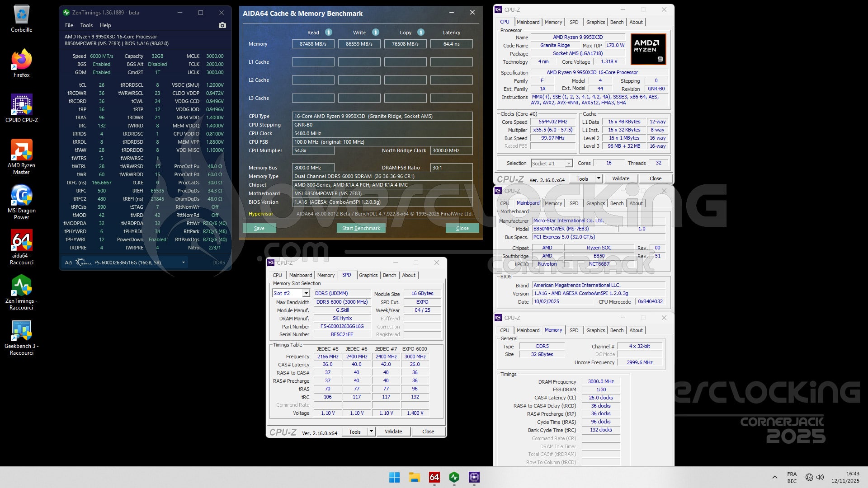Click the bottom Close button in CPU-Z SPD window

(428, 432)
